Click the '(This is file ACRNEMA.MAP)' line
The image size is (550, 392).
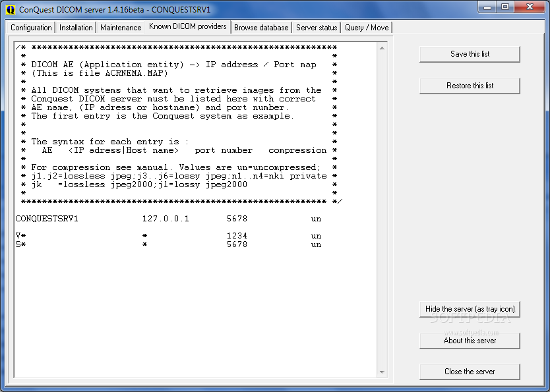100,73
